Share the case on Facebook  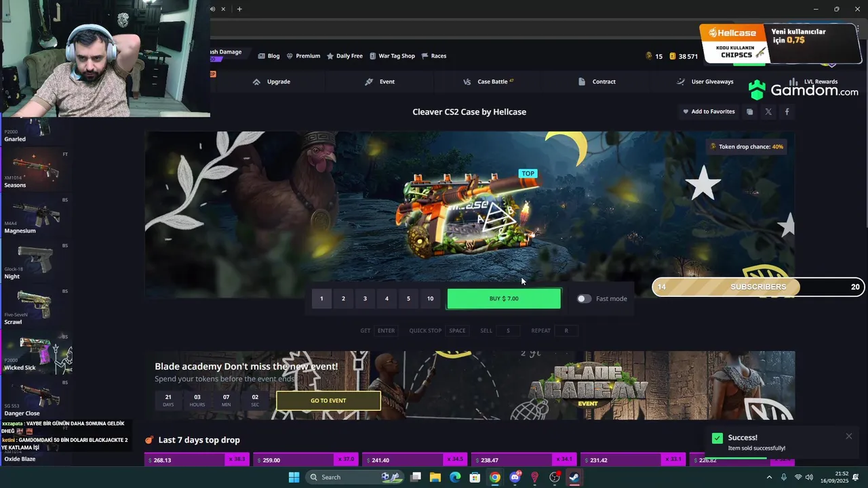787,112
